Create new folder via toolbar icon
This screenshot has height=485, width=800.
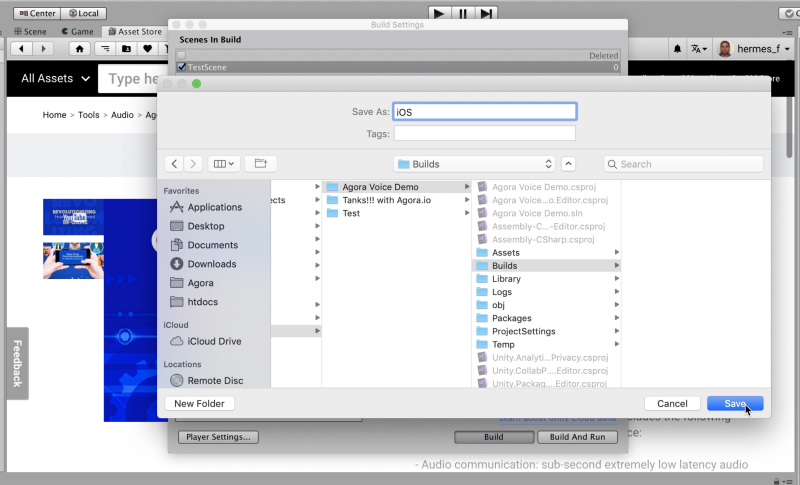click(261, 164)
